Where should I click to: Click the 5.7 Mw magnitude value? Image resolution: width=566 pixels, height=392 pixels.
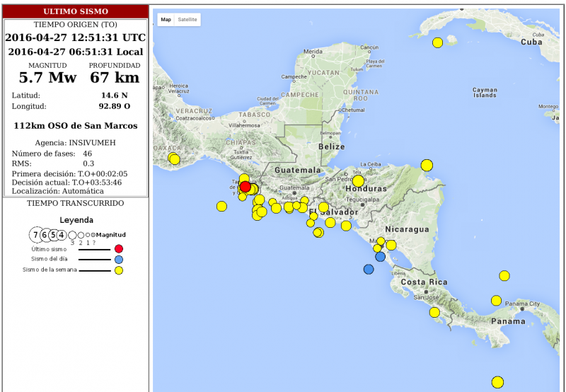[47, 78]
